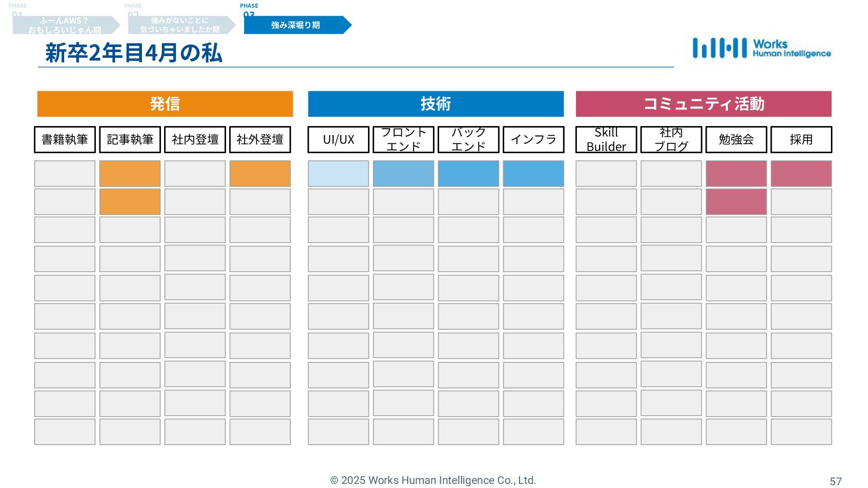Select the フロントエンド column label
The height and width of the screenshot is (488, 868).
pyautogui.click(x=403, y=140)
